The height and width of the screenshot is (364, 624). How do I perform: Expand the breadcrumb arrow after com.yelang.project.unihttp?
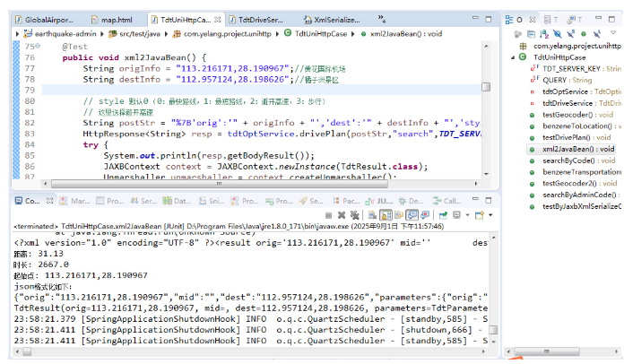[277, 34]
